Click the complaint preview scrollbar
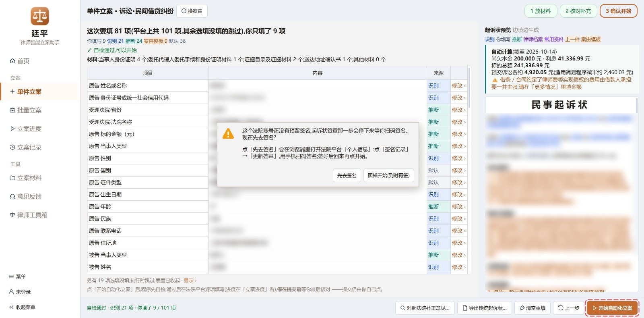This screenshot has height=318, width=644. pos(637,106)
